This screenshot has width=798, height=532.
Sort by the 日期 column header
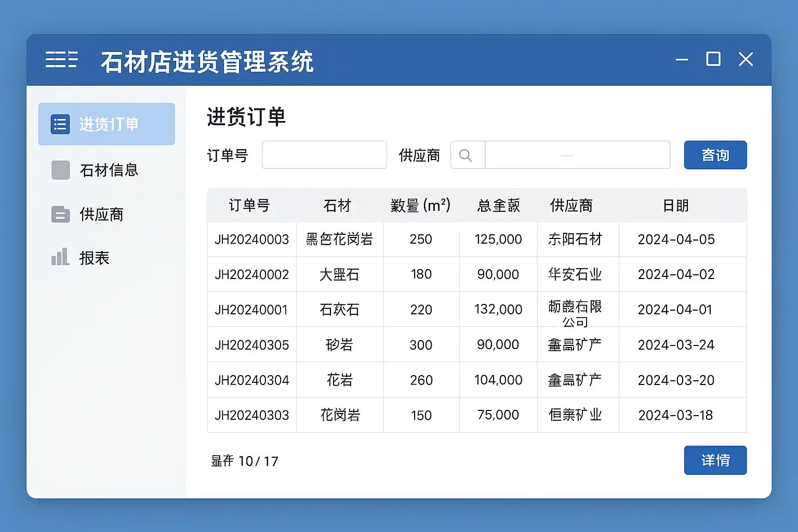pyautogui.click(x=675, y=206)
